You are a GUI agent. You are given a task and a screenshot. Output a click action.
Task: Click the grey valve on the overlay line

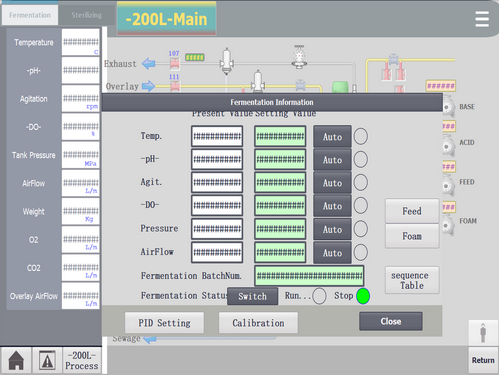[300, 85]
